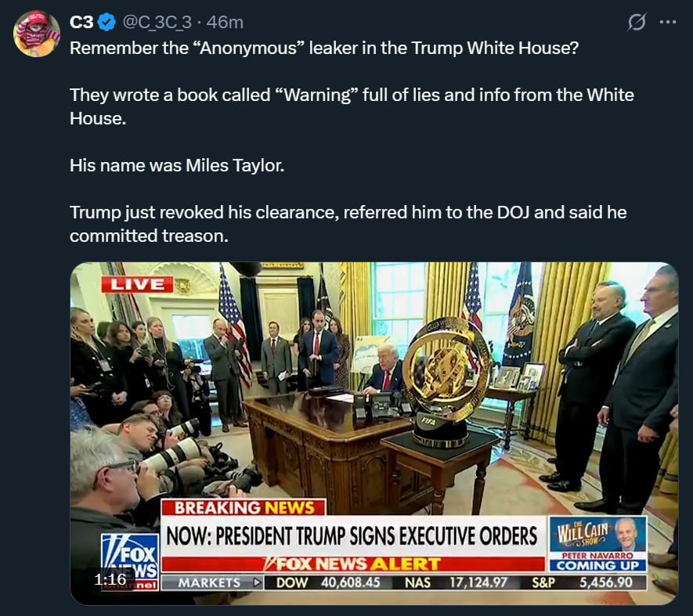Open the Grok explain-post icon
The width and height of the screenshot is (693, 616).
(x=637, y=22)
